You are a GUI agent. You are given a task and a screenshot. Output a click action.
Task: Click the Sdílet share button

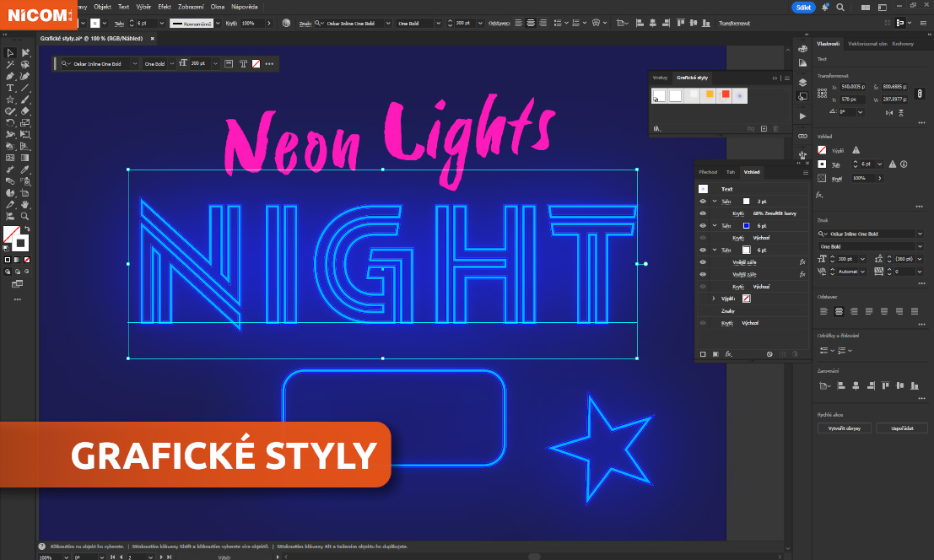(803, 7)
